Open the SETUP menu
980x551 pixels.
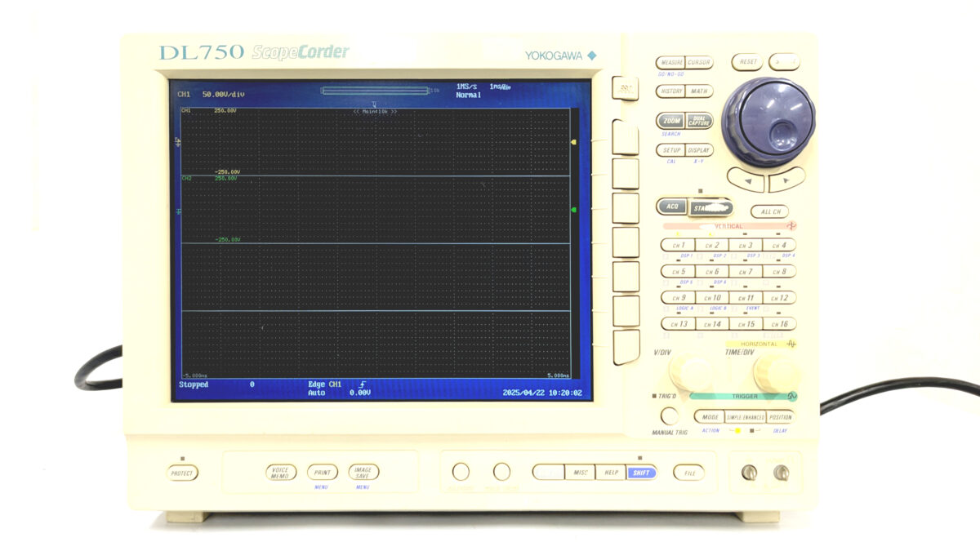(x=670, y=150)
